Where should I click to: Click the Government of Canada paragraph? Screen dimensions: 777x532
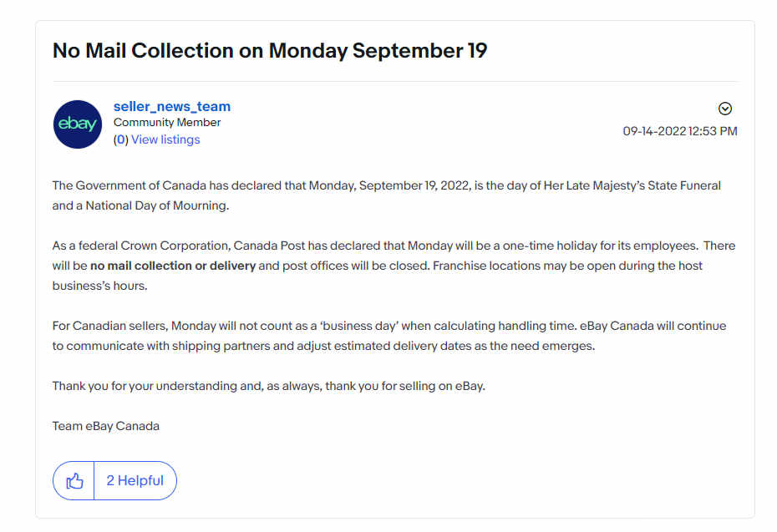pos(387,195)
